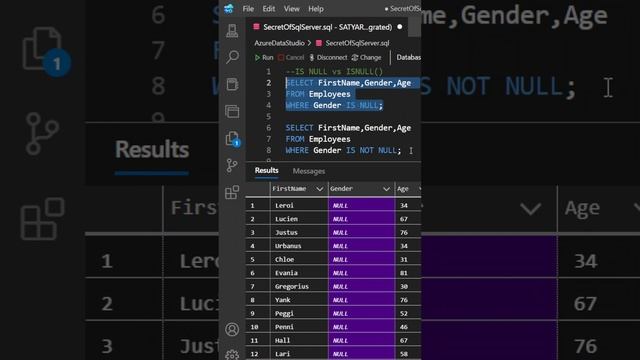Screen dimensions: 640x360
Task: Select the Penni cell
Action: [299, 327]
